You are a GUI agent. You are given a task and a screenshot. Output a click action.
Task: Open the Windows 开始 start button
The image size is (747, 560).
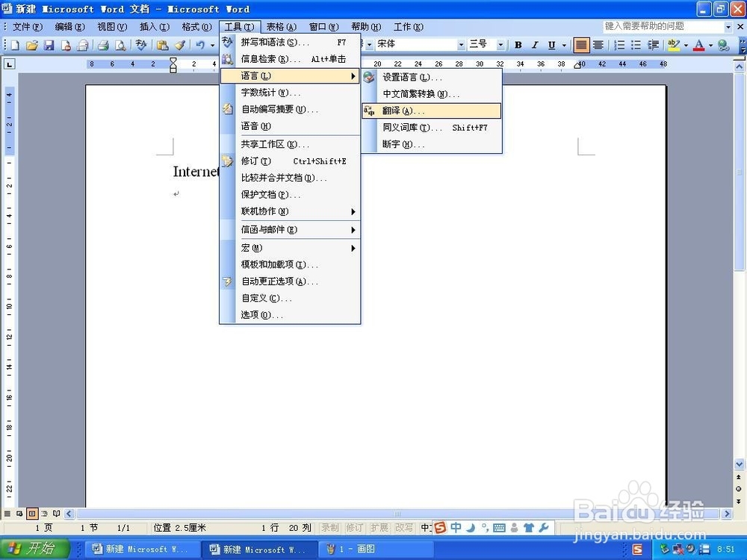(x=36, y=549)
